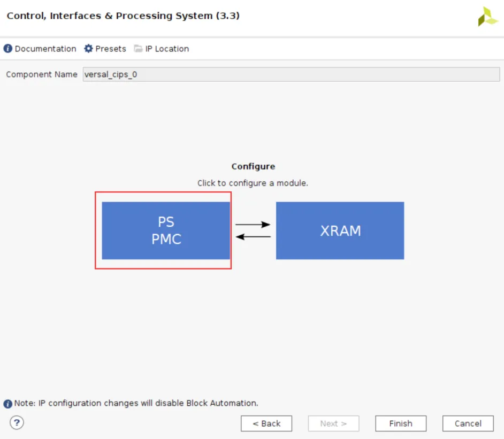Click the left-pointing arrow between modules
The height and width of the screenshot is (439, 504).
pos(253,237)
